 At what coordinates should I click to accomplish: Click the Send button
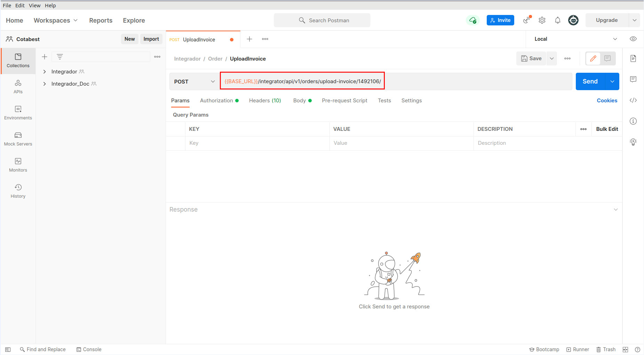pyautogui.click(x=590, y=81)
